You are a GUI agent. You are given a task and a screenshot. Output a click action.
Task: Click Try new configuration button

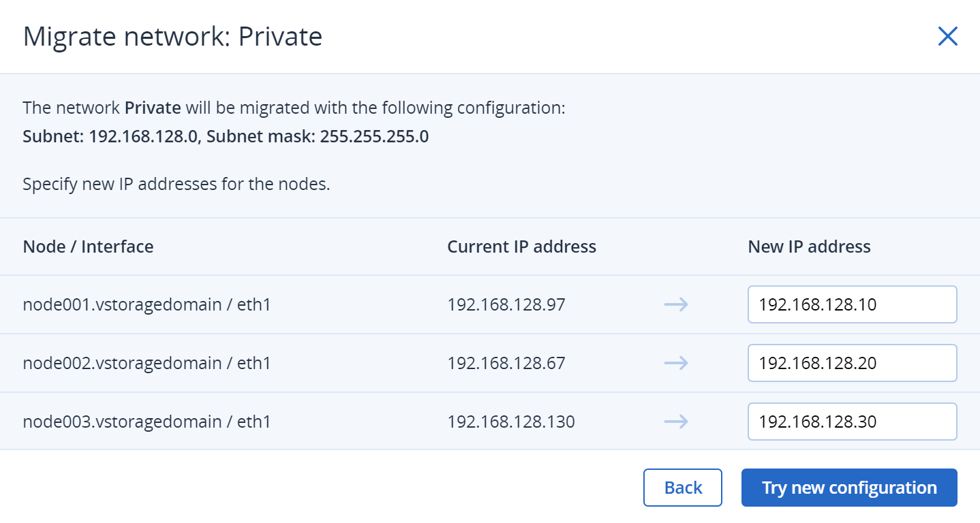pos(849,488)
